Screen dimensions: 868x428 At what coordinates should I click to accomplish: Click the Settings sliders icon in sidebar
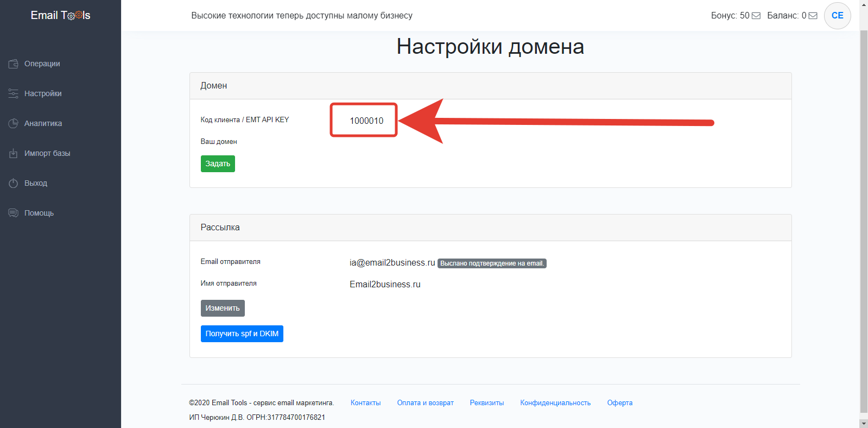coord(14,93)
